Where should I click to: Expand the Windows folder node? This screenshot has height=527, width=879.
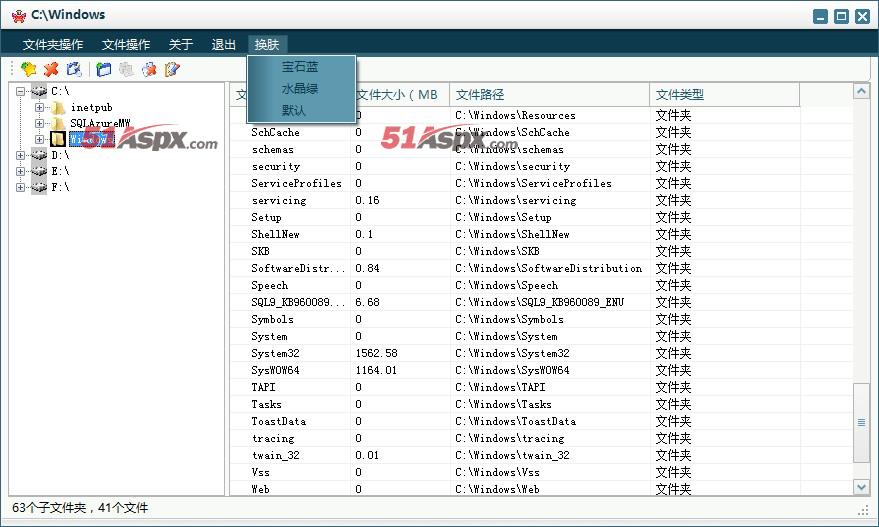[39, 139]
